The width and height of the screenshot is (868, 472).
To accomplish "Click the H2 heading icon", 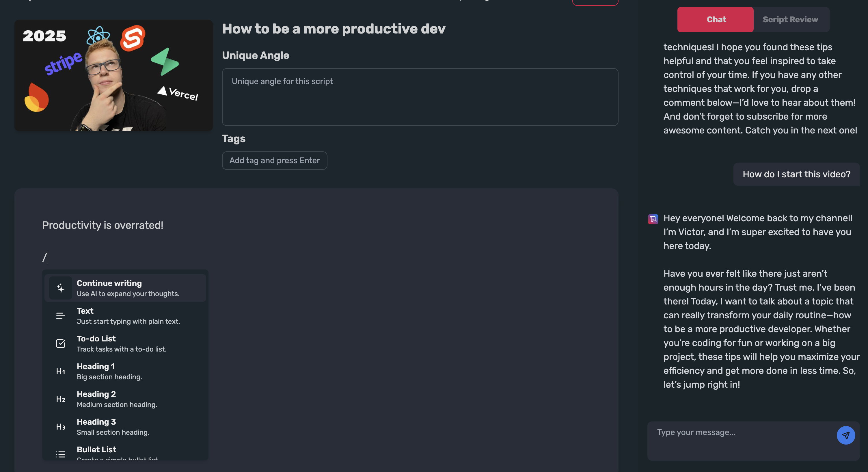I will click(x=61, y=399).
